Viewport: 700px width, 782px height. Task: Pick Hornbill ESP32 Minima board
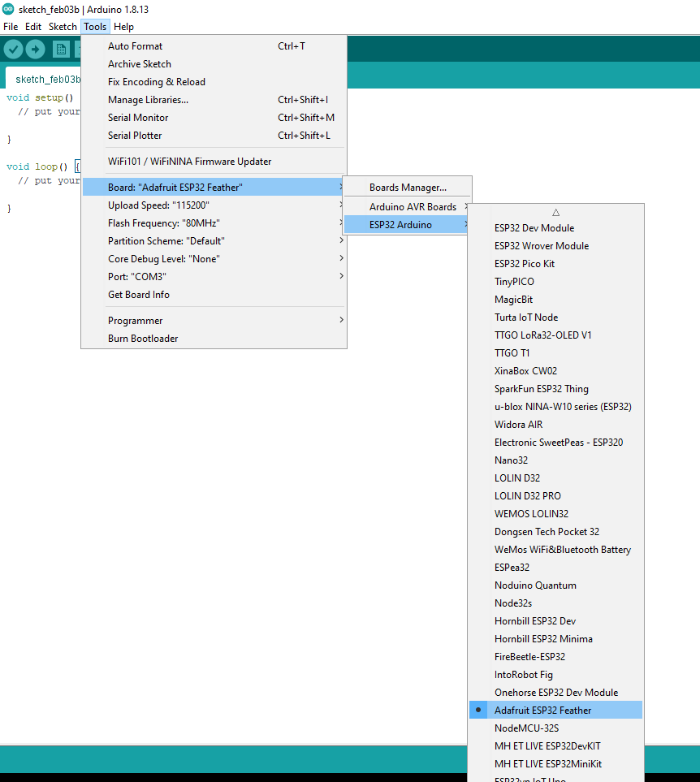[556, 639]
